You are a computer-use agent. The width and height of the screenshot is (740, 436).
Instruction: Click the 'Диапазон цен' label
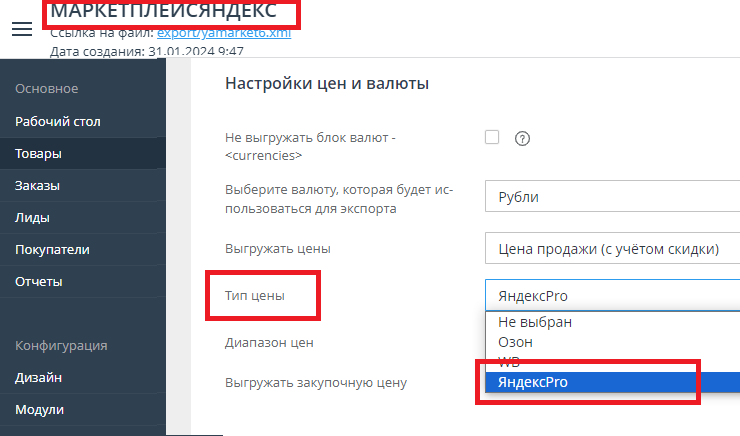[x=269, y=342]
